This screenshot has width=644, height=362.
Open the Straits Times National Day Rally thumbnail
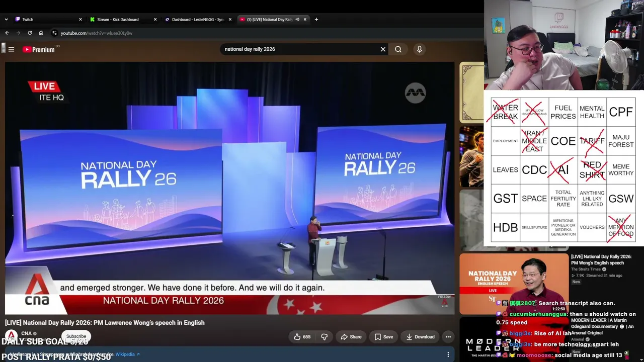(x=514, y=284)
